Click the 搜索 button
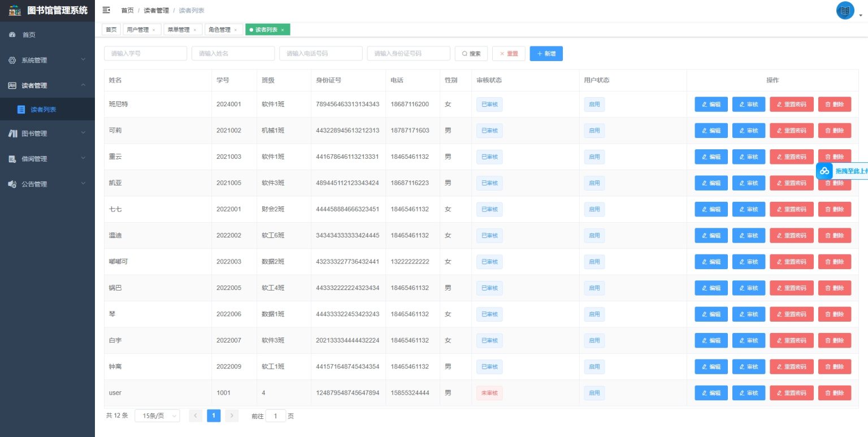 tap(471, 54)
